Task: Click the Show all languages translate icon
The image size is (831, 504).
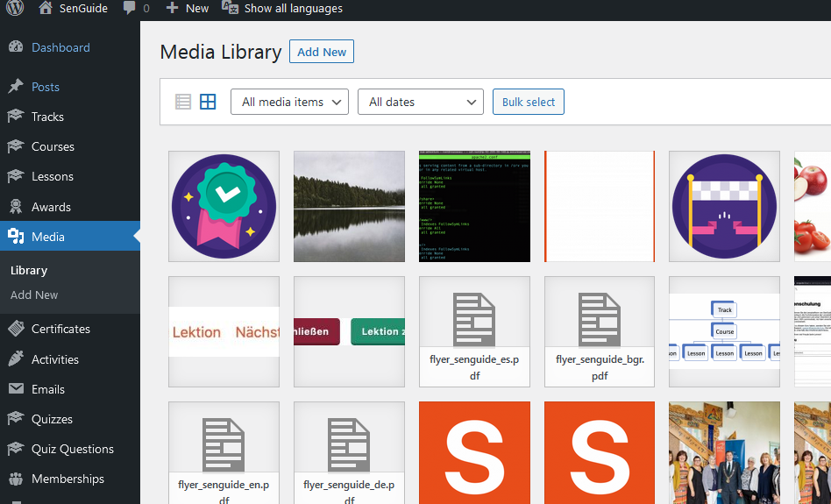Action: click(230, 8)
